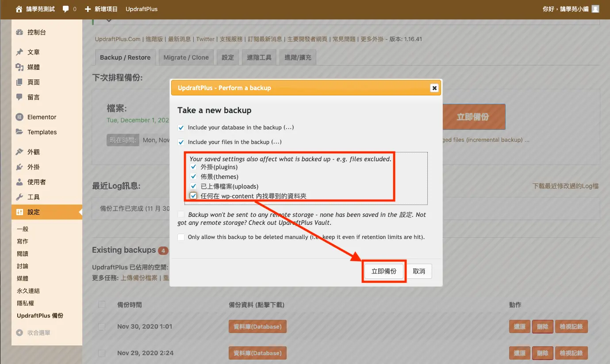610x364 pixels.
Task: Collapse the sidebar with 收合選單
Action: tap(33, 333)
